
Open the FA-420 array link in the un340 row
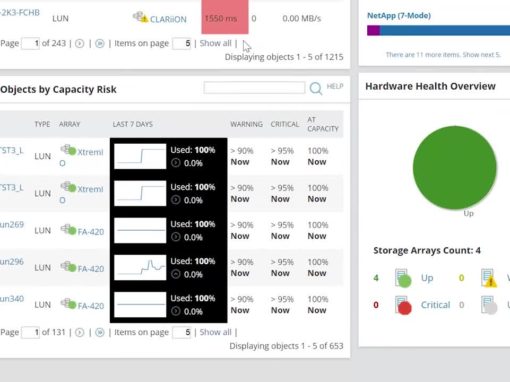[x=91, y=306]
